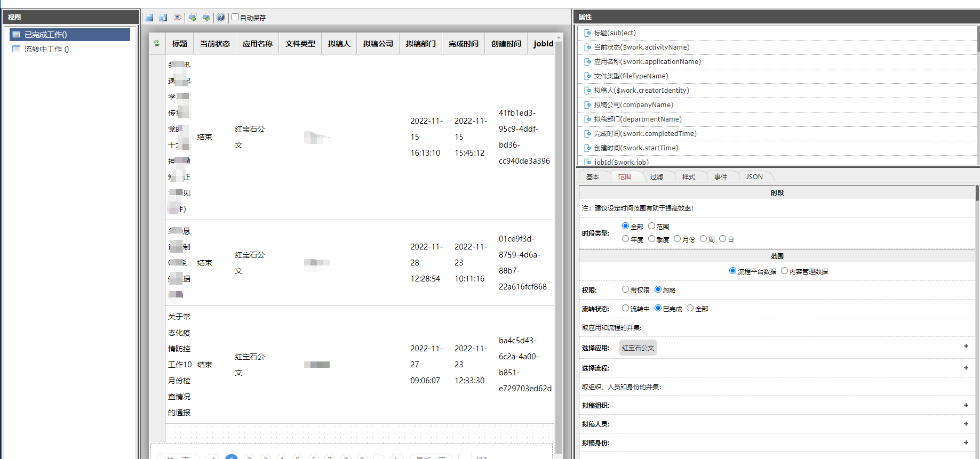The image size is (980, 459).
Task: Click the icon next to 创建时间($work.startTime)
Action: [x=587, y=148]
